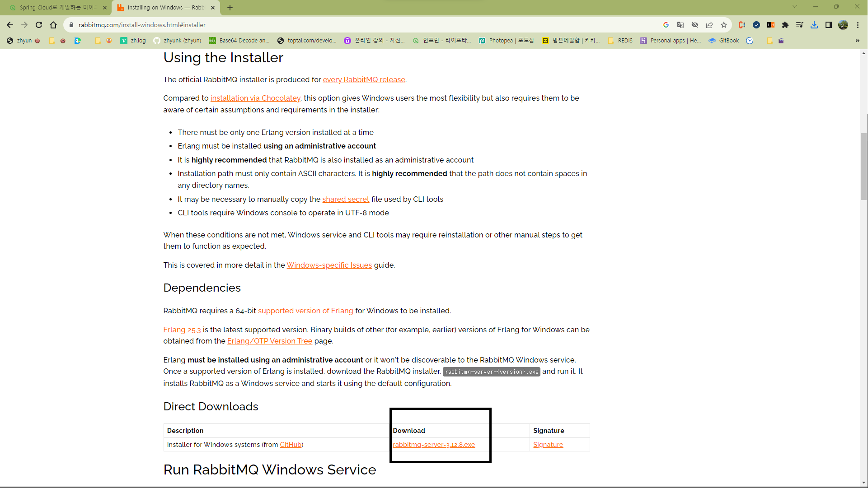Open the Personal apps Heroku bookmark
The height and width of the screenshot is (488, 868).
[671, 41]
